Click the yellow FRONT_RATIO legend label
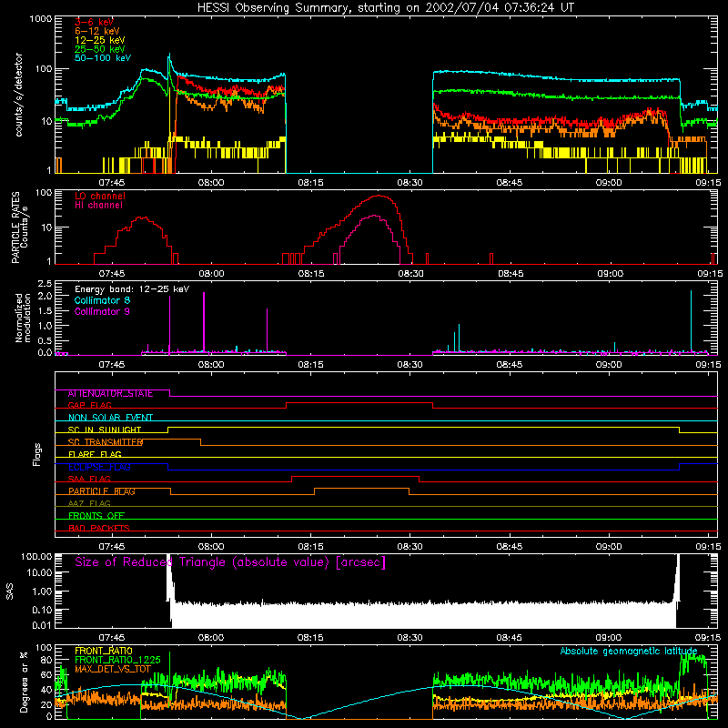Viewport: 728px width, 728px height. coord(104,651)
